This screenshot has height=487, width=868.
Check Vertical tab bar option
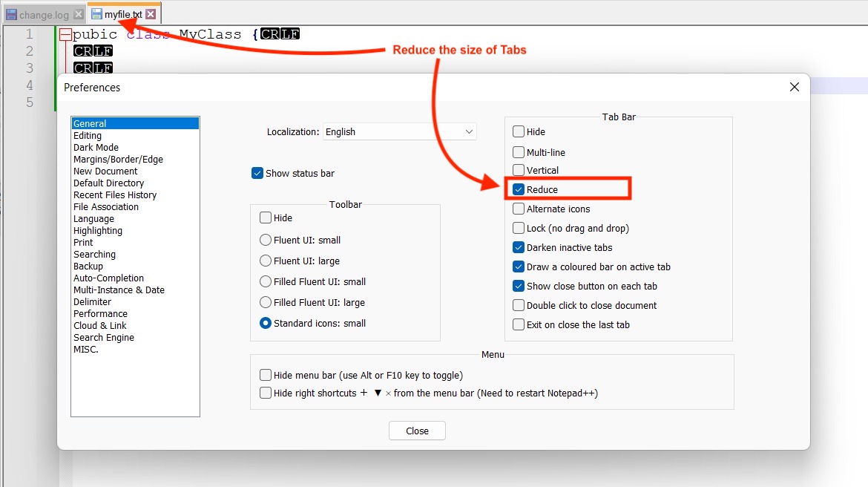[x=519, y=171]
